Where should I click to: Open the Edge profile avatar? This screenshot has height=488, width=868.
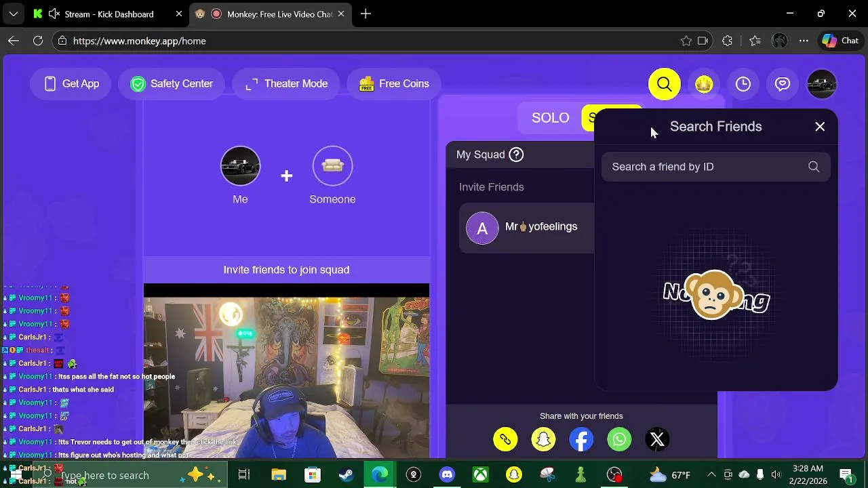point(779,41)
